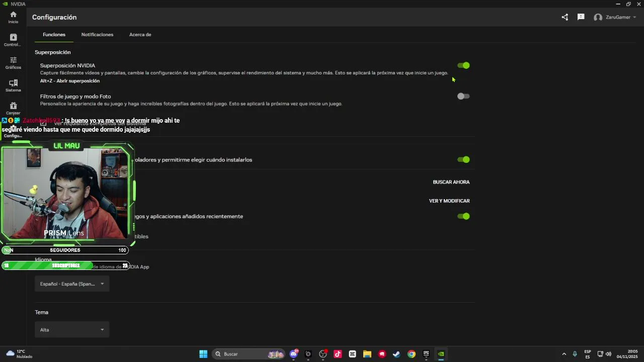Open the feedback notification icon in header
The height and width of the screenshot is (362, 644).
[581, 17]
